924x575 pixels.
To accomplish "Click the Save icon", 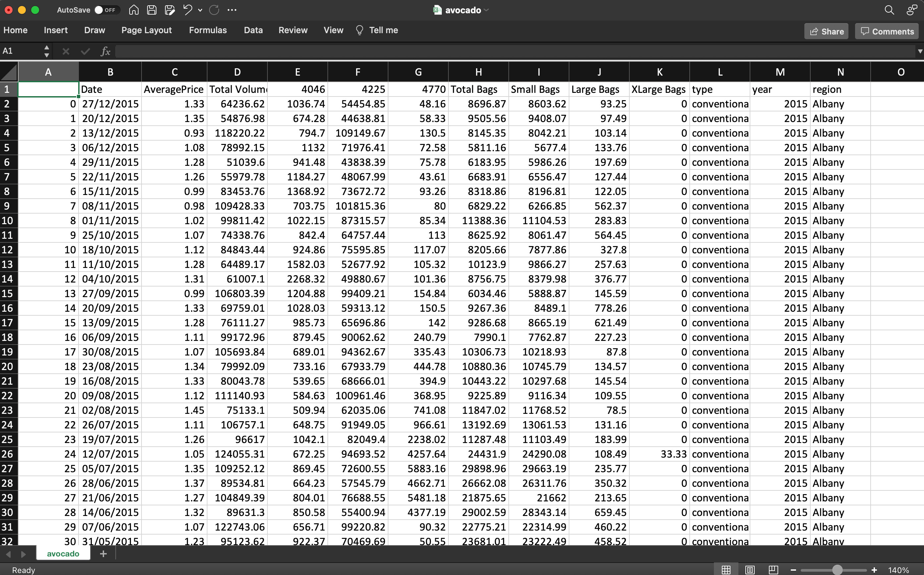I will tap(152, 10).
